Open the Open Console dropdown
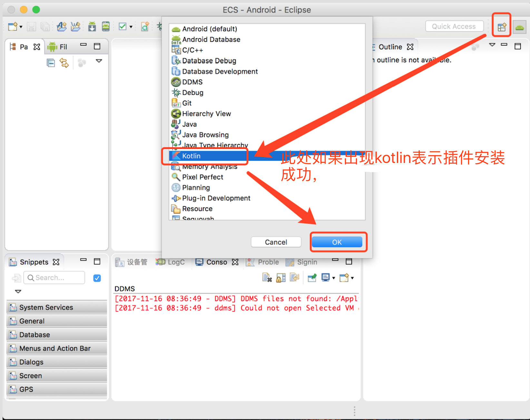This screenshot has width=530, height=420. pyautogui.click(x=352, y=278)
